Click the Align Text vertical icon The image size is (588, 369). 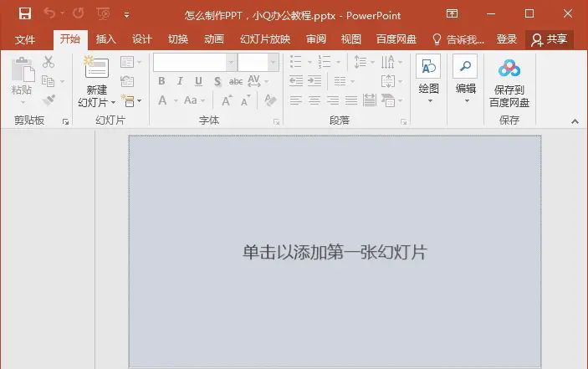(388, 81)
